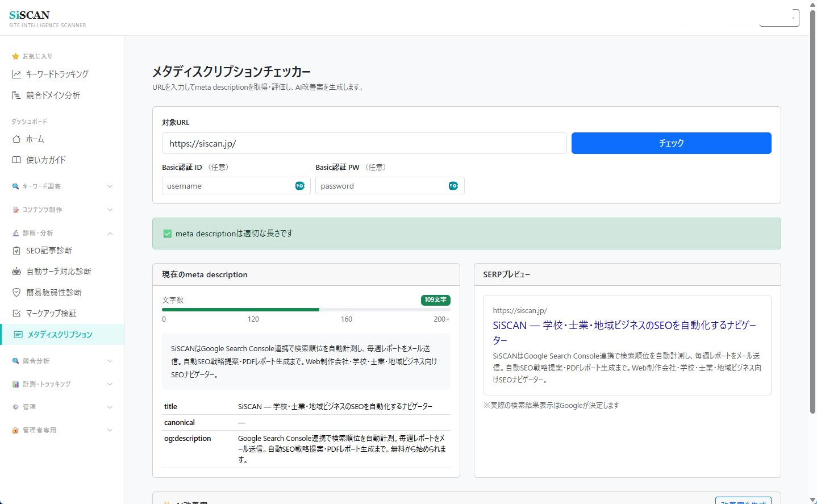This screenshot has height=504, width=817.
Task: Open the top-right account dropdown
Action: point(780,18)
